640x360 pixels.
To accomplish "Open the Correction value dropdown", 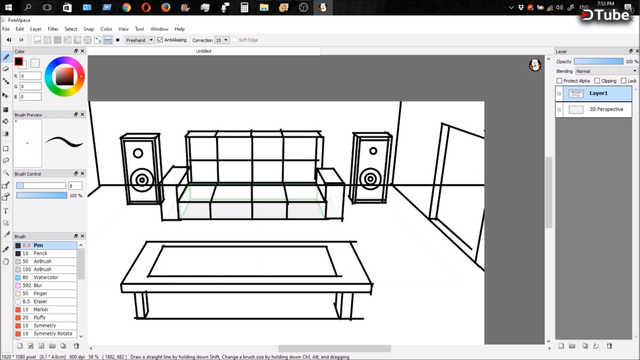I will pyautogui.click(x=222, y=40).
